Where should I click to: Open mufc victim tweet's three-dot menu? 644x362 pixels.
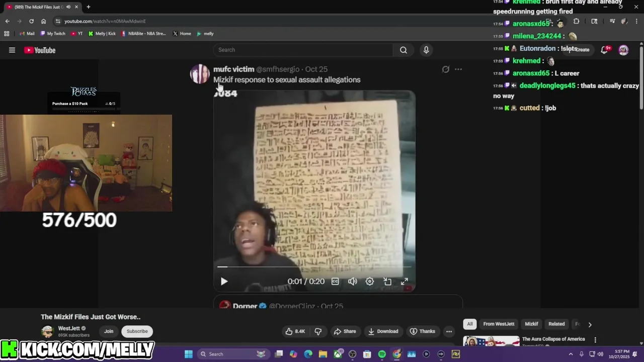click(458, 69)
